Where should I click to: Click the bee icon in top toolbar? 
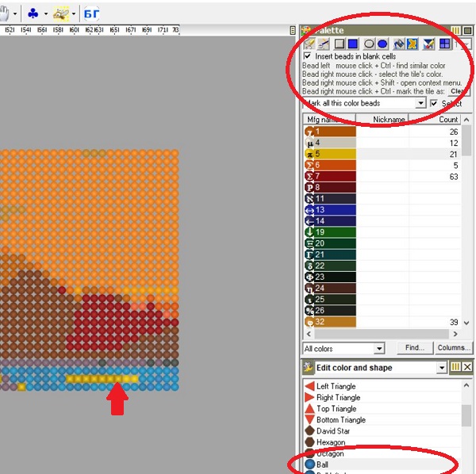(60, 13)
